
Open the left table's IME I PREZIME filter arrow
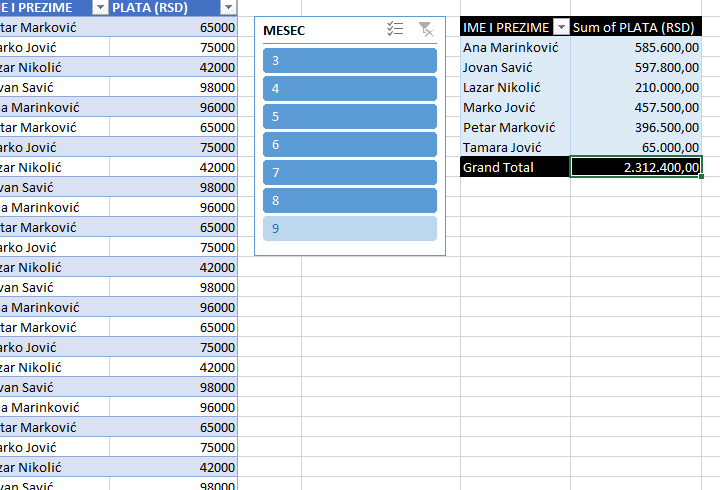(99, 7)
